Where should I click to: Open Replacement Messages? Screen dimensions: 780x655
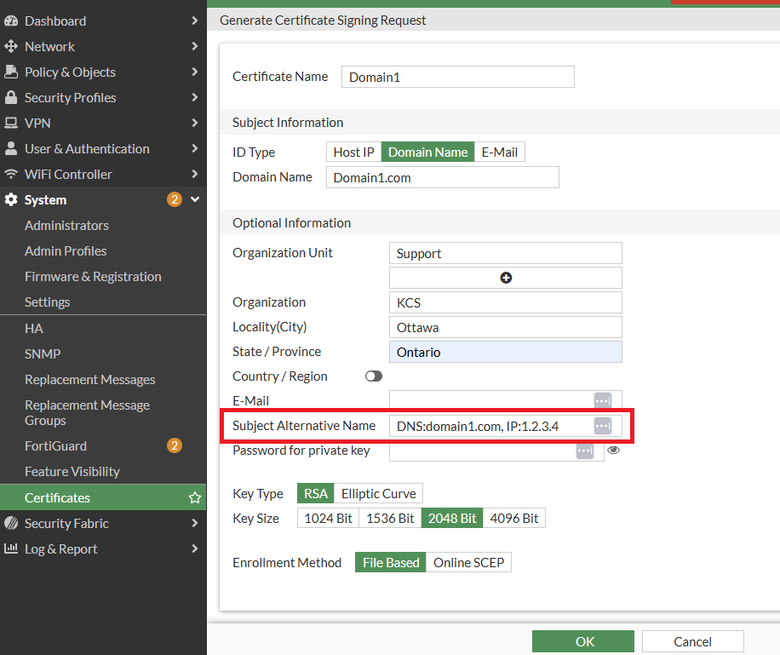click(90, 379)
